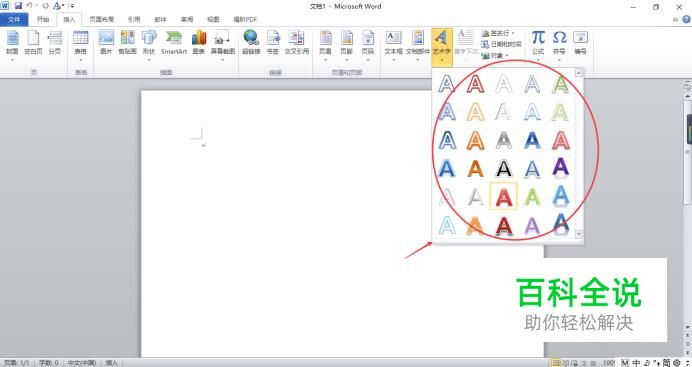
Task: Insert a 交叉引用 cross-reference
Action: click(x=297, y=43)
